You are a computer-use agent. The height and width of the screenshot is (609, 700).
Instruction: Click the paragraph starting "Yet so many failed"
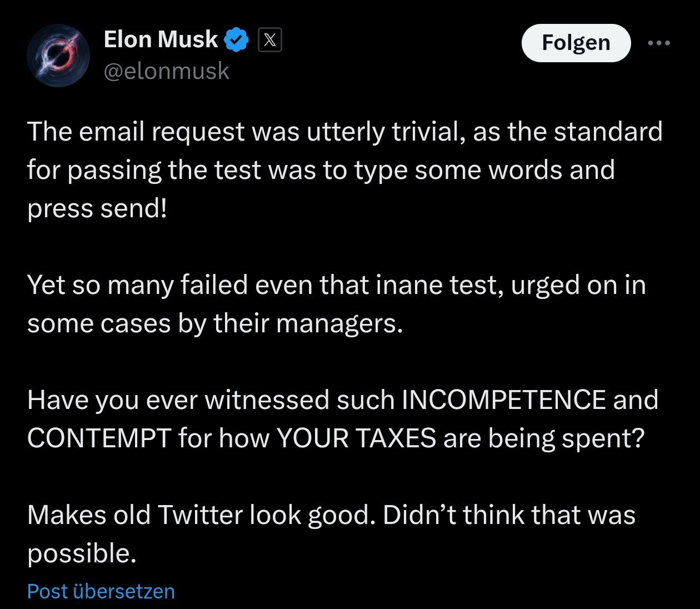tap(336, 304)
